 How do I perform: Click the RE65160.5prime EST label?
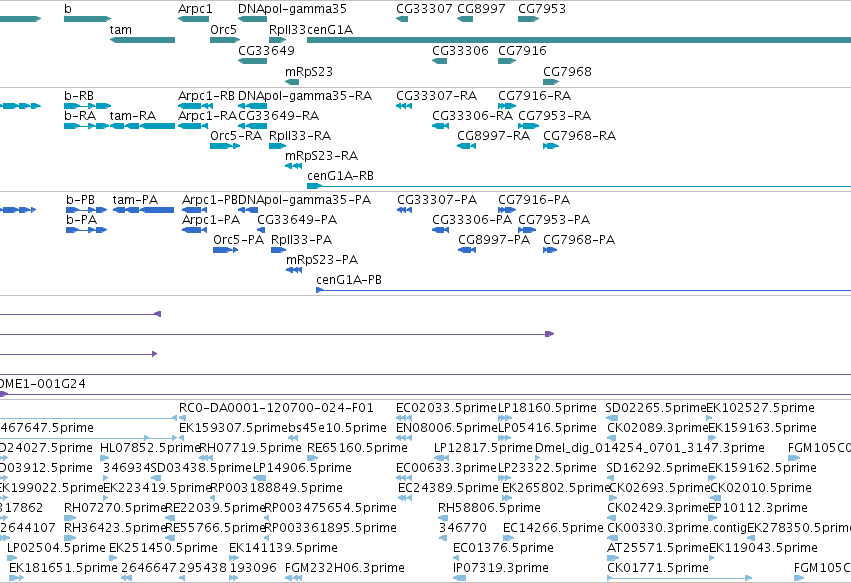pyautogui.click(x=357, y=448)
